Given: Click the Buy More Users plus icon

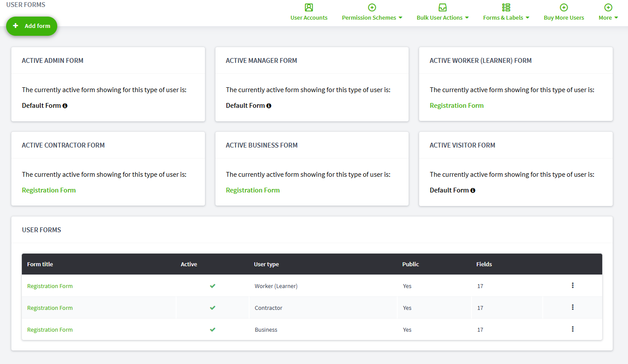Looking at the screenshot, I should pyautogui.click(x=564, y=7).
